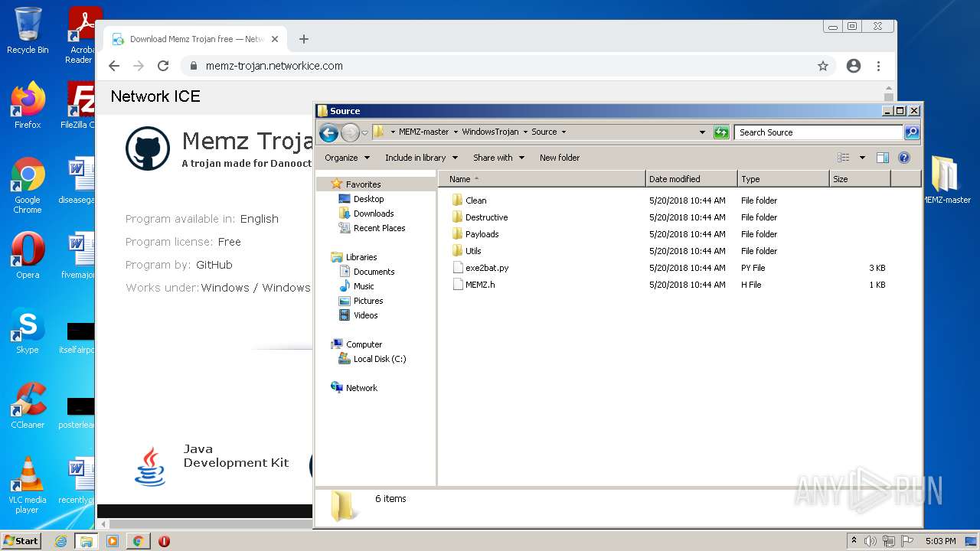Image resolution: width=980 pixels, height=551 pixels.
Task: Open Chrome three-dot menu
Action: coord(878,66)
